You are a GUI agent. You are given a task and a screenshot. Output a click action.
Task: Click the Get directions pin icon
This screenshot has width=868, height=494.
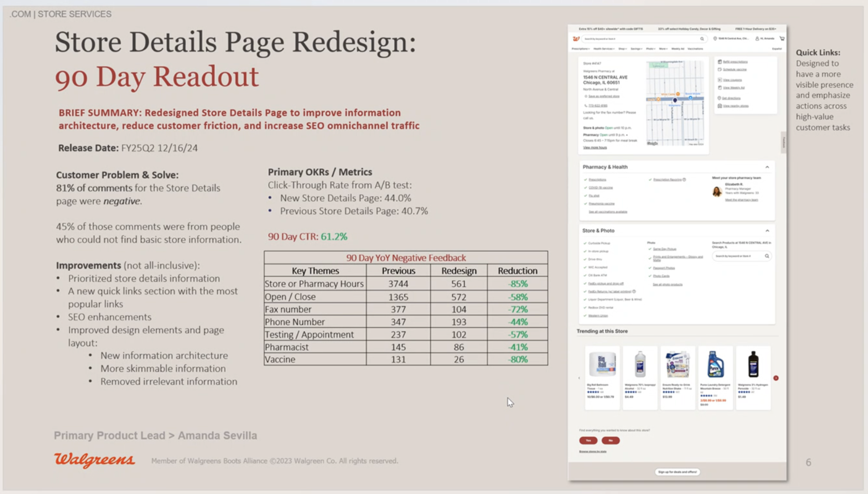pyautogui.click(x=719, y=98)
